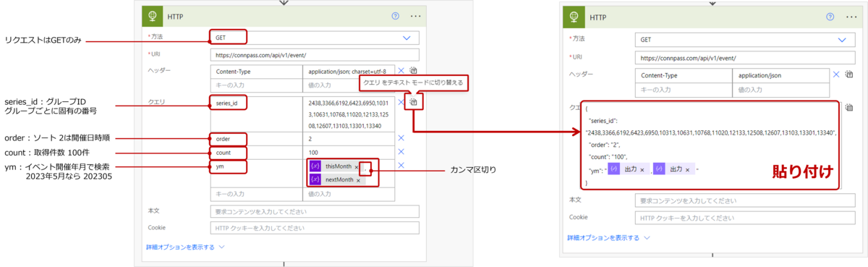The height and width of the screenshot is (267, 868).
Task: Click the order value field containing 2
Action: pos(348,138)
